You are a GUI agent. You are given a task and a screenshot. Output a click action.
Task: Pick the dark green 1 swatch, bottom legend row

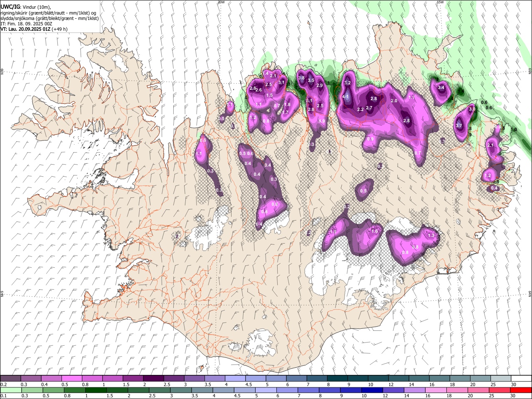(x=97, y=390)
